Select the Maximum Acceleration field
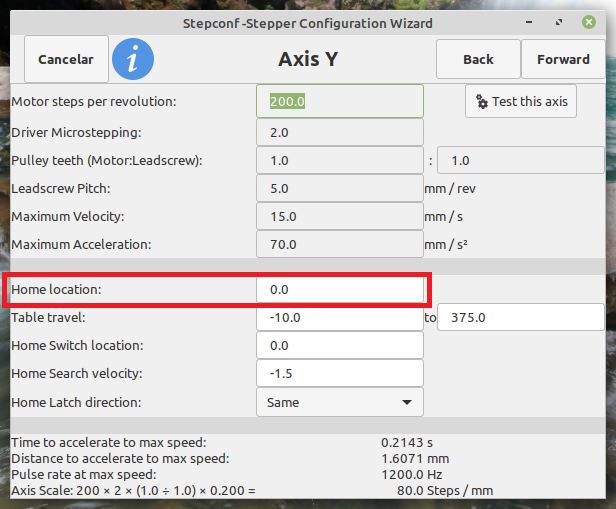Viewport: 616px width, 509px height. tap(340, 244)
